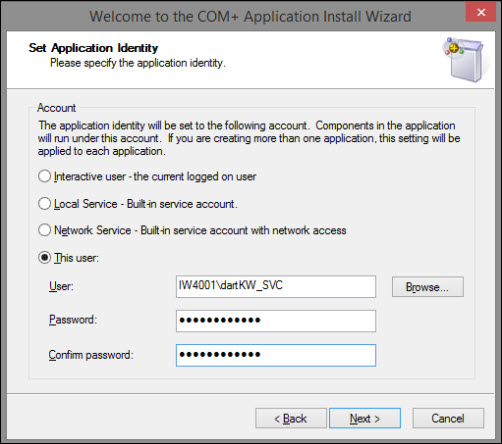The image size is (502, 444).
Task: Click the 'Confirm password:' label
Action: click(91, 355)
